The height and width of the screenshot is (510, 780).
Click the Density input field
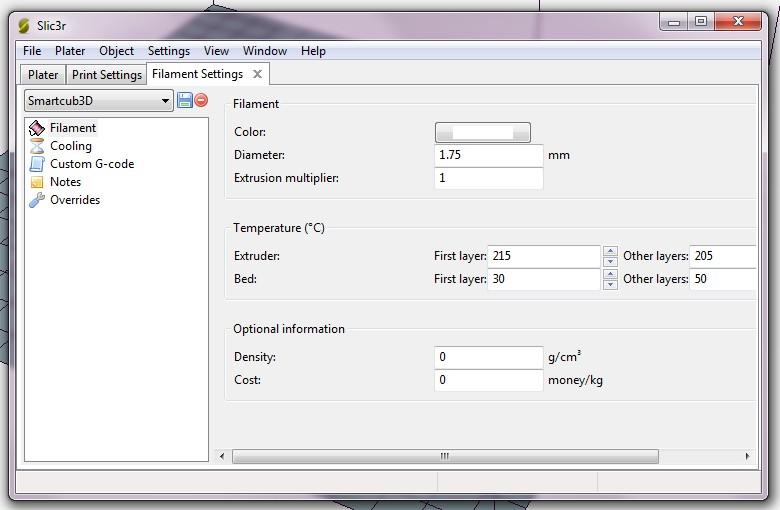[x=488, y=357]
